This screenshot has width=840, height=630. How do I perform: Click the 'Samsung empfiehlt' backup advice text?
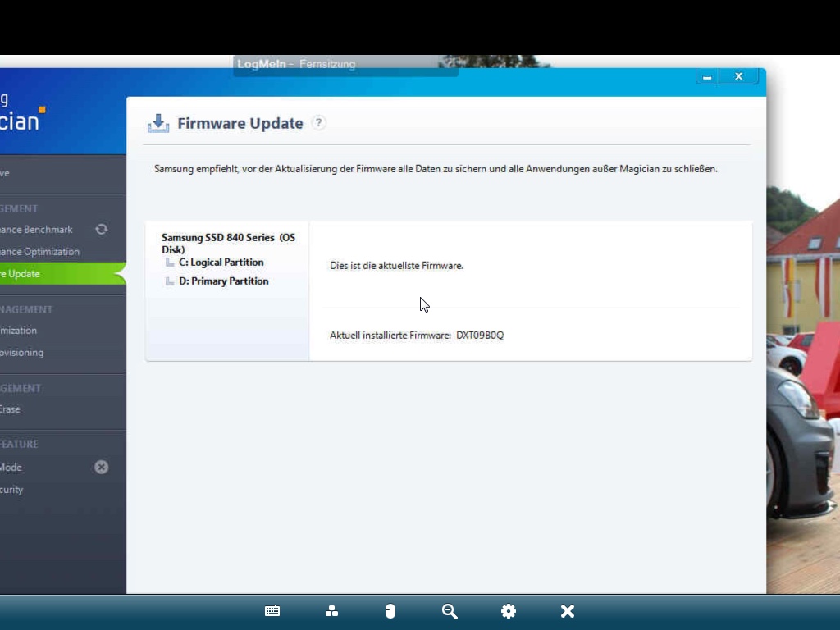(436, 169)
